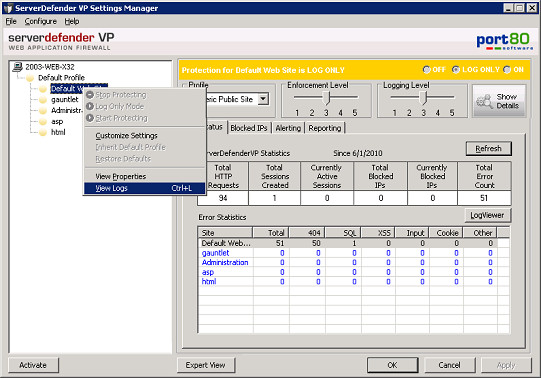
Task: Click the Logging Level slider thumb
Action: pos(423,98)
